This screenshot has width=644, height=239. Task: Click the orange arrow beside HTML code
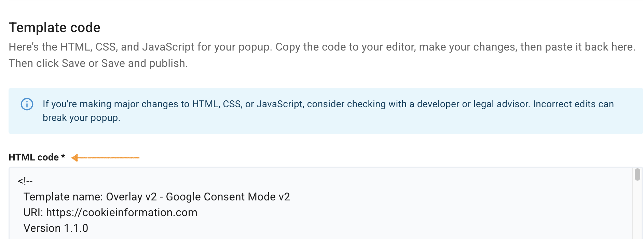[x=105, y=157]
